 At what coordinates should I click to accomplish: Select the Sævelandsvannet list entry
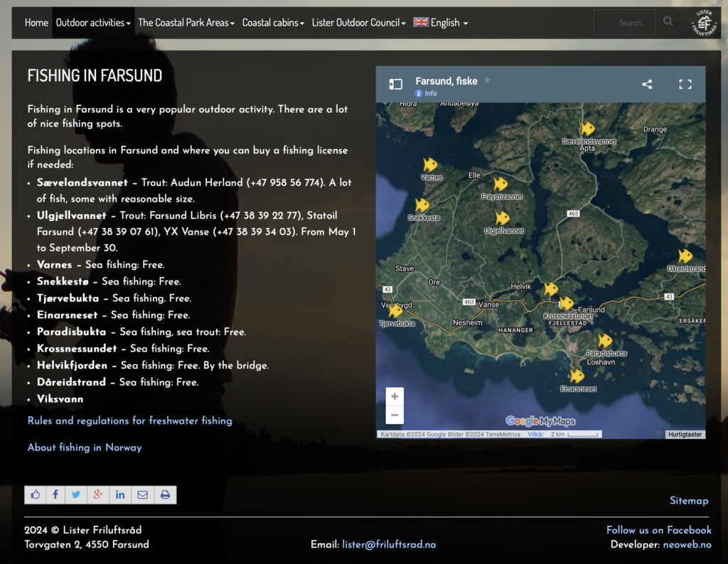(x=194, y=190)
